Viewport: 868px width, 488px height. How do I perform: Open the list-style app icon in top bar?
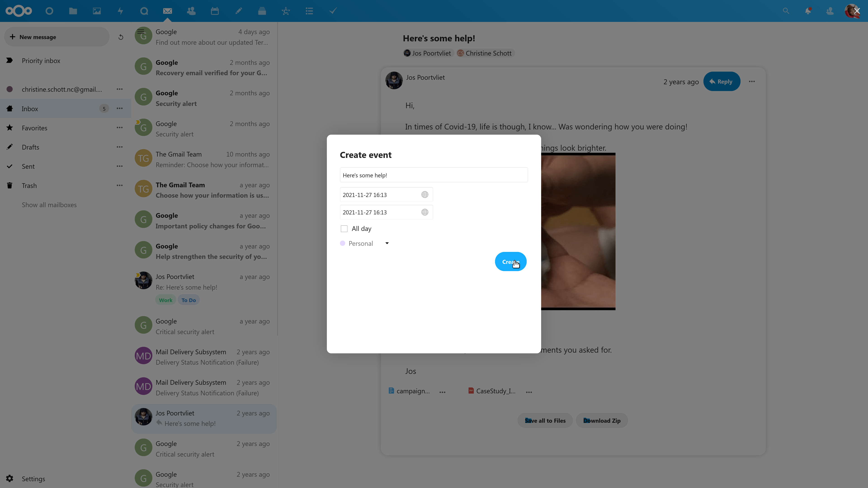309,11
